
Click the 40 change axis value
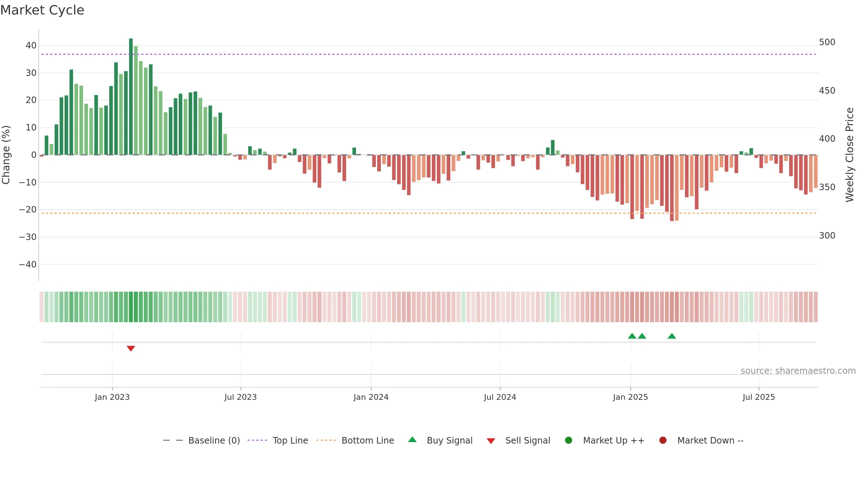pos(31,46)
